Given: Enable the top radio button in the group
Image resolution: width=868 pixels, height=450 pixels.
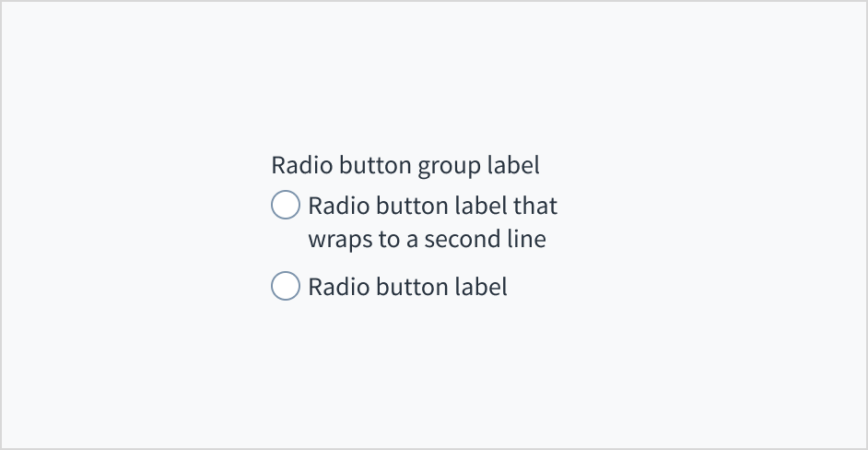Looking at the screenshot, I should click(286, 205).
